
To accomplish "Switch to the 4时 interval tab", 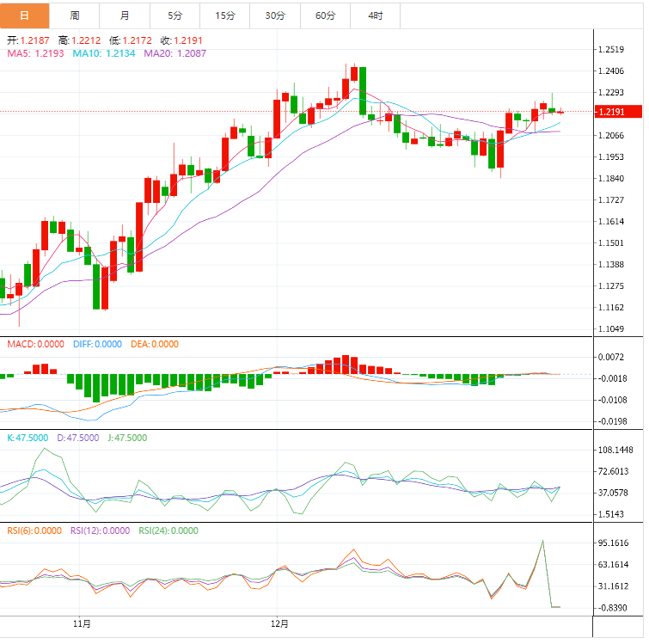I will pos(376,15).
